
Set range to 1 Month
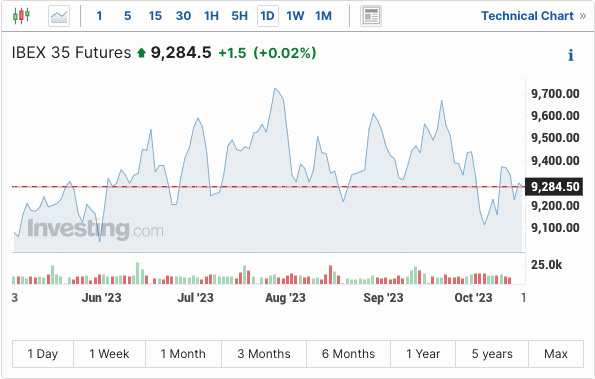183,354
